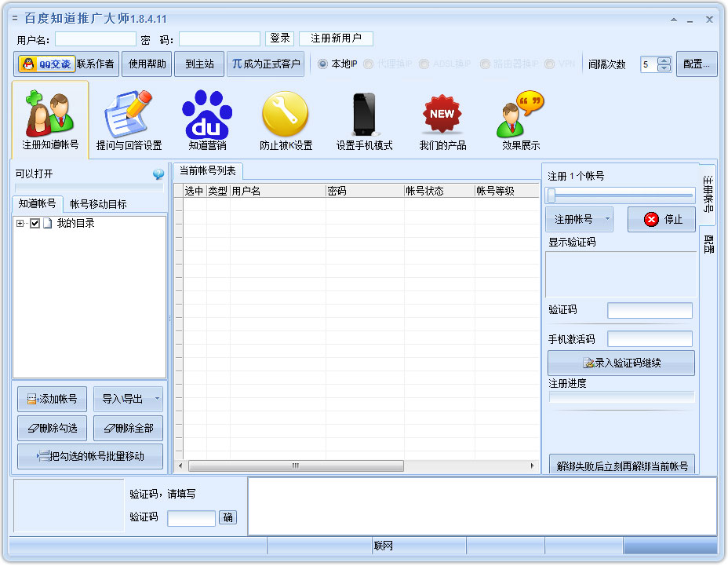Select the 代理换IP radio button
The width and height of the screenshot is (728, 566).
(368, 64)
